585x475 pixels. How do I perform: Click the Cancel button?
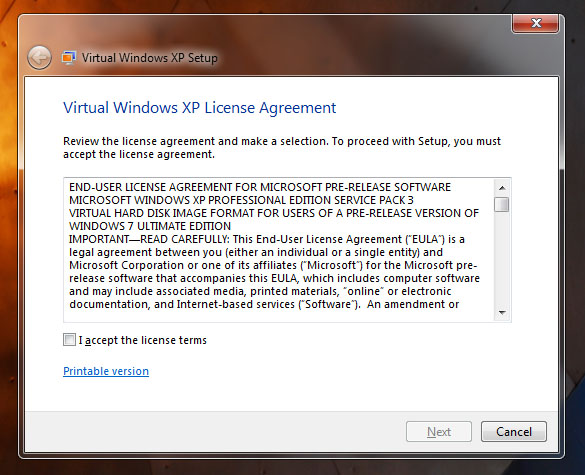point(514,432)
